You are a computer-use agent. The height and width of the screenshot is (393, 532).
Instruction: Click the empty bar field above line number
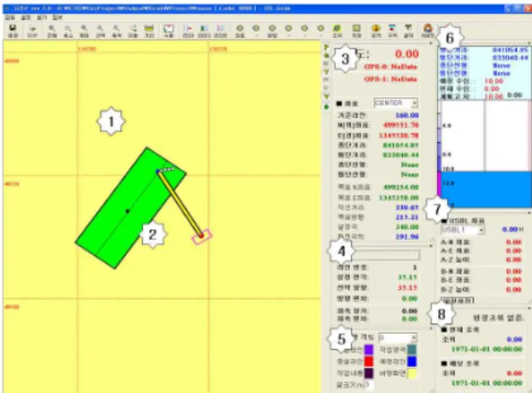point(387,254)
